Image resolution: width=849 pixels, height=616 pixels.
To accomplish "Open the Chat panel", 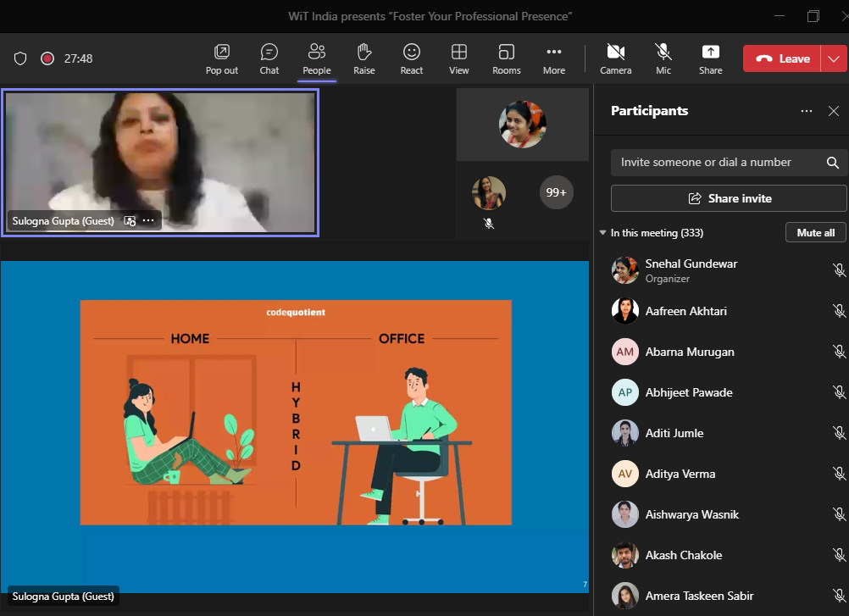I will [269, 58].
